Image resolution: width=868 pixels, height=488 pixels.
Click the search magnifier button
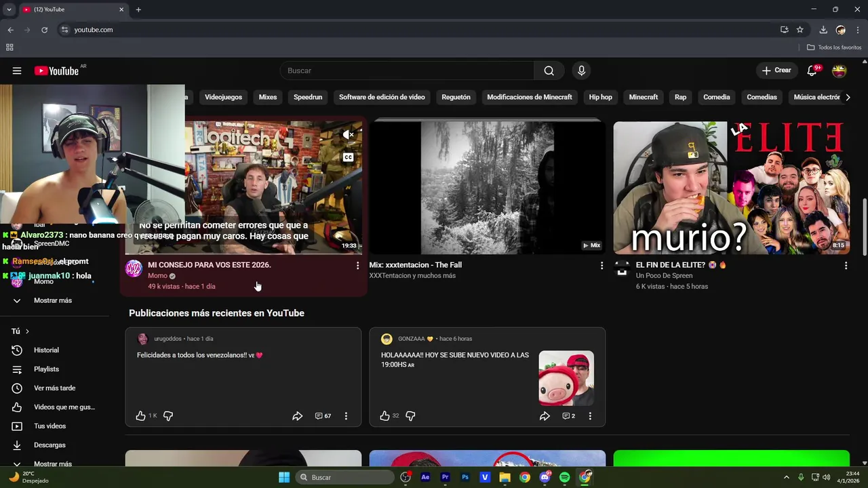point(549,70)
